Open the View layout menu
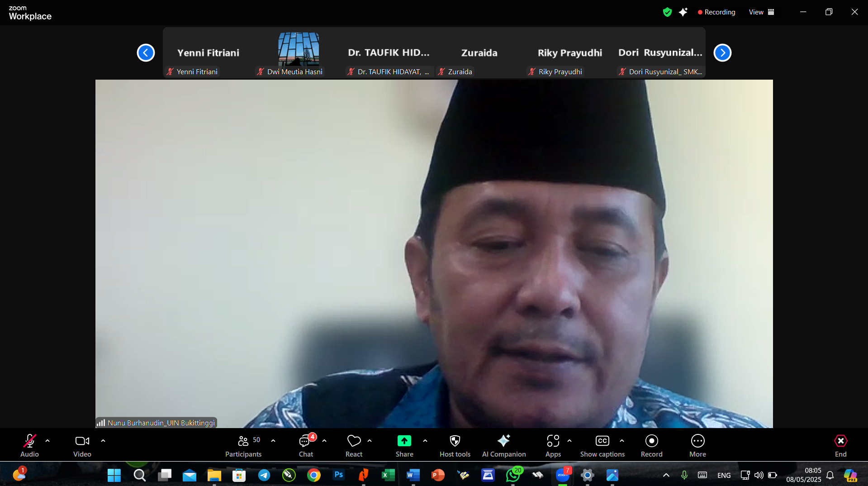Viewport: 868px width, 486px height. [x=762, y=12]
